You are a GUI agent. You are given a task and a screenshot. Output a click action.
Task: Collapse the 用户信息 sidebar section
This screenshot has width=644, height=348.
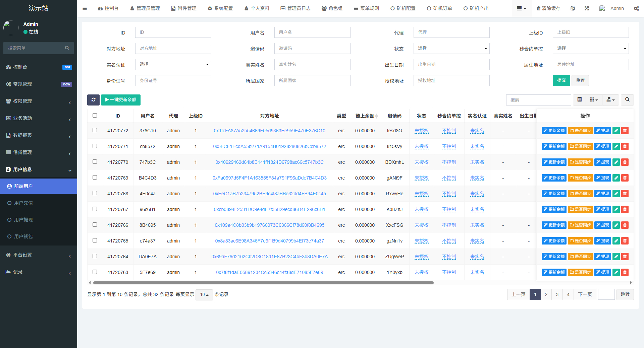[38, 169]
